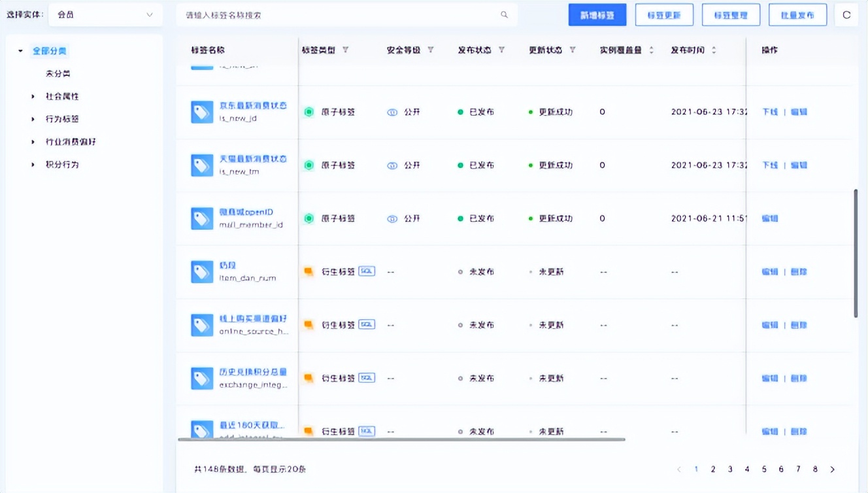Select the 全部分类 root node
Screen dimensions: 868x493
[50, 50]
